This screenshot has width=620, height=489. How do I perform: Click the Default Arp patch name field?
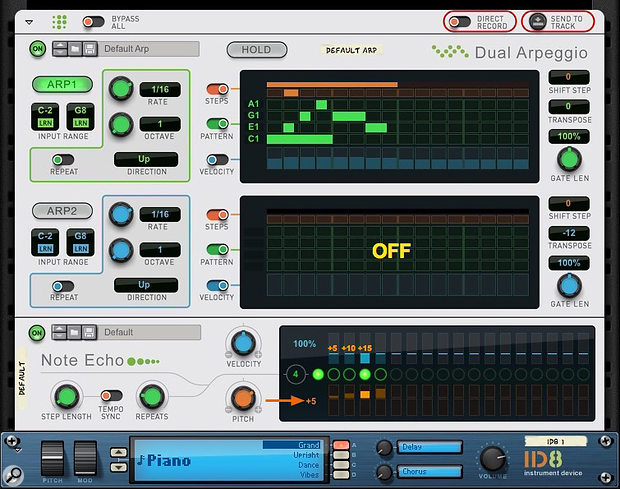(149, 49)
